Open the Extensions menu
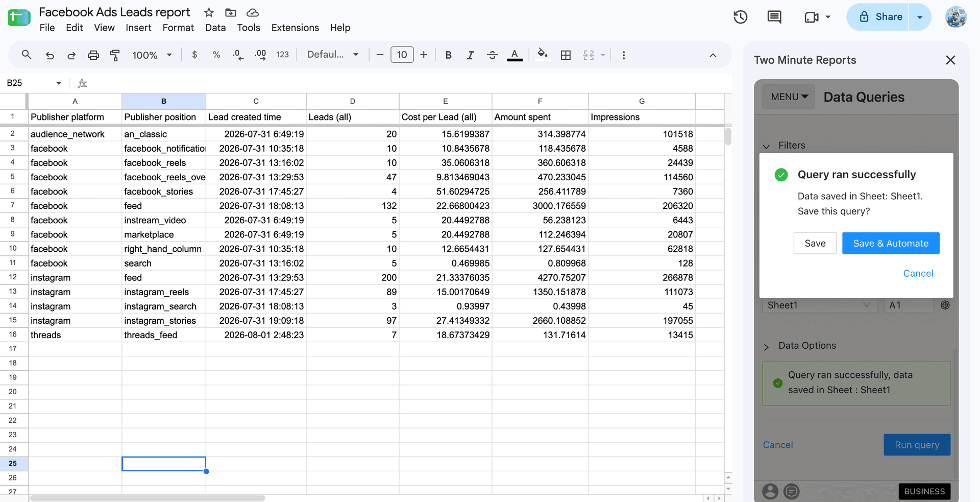The image size is (980, 502). (295, 28)
